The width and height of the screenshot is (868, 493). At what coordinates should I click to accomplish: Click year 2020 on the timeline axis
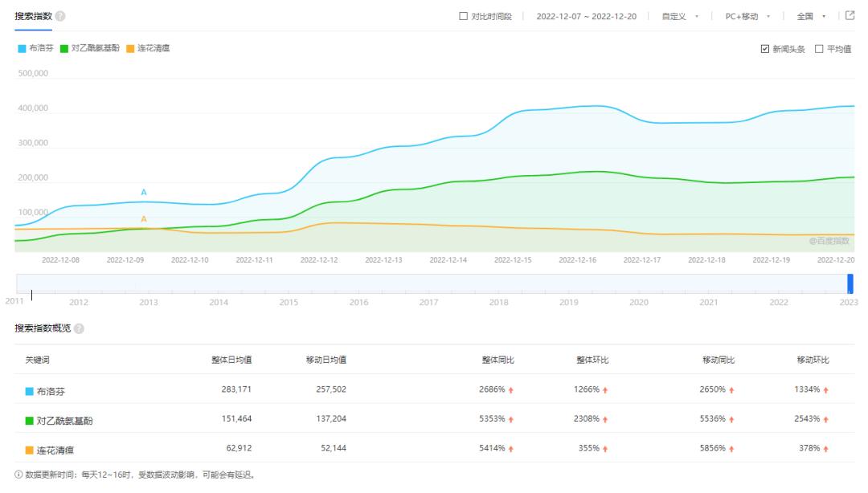coord(639,302)
